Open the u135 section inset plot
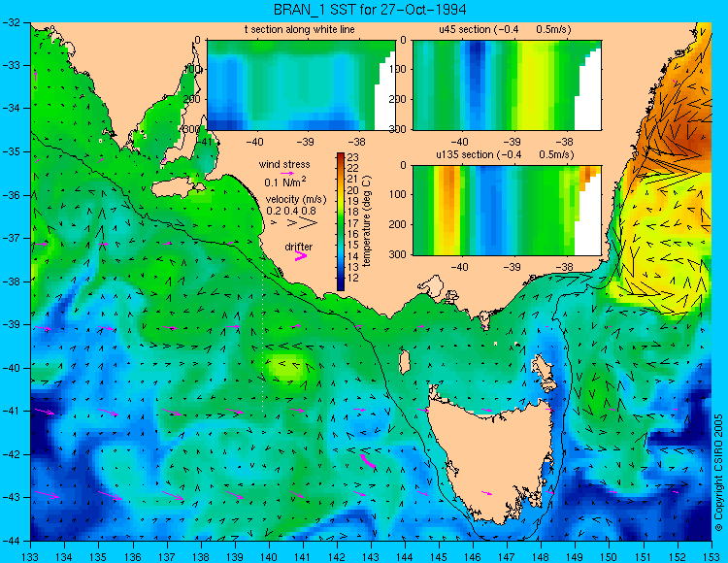Image resolution: width=728 pixels, height=563 pixels. click(507, 211)
